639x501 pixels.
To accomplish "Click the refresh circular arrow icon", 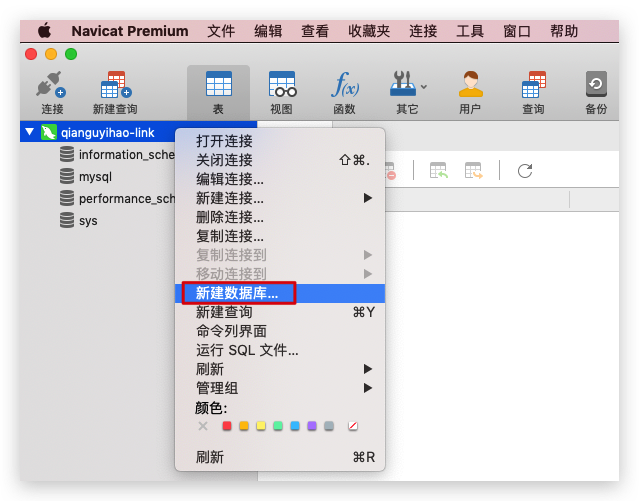I will (x=525, y=170).
